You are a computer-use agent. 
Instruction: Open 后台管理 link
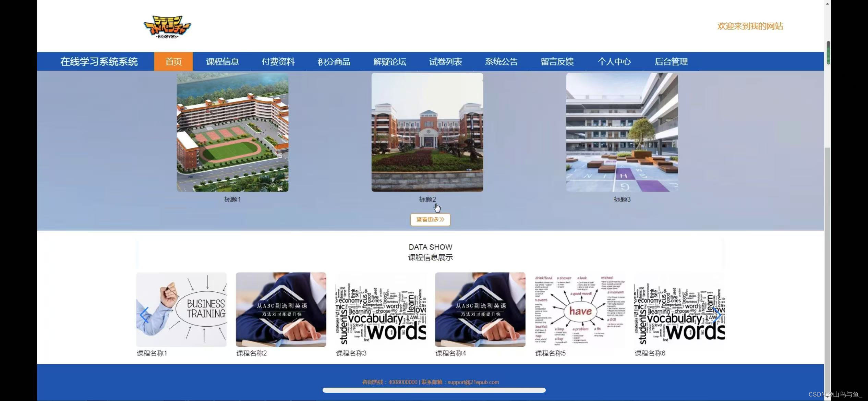tap(671, 62)
